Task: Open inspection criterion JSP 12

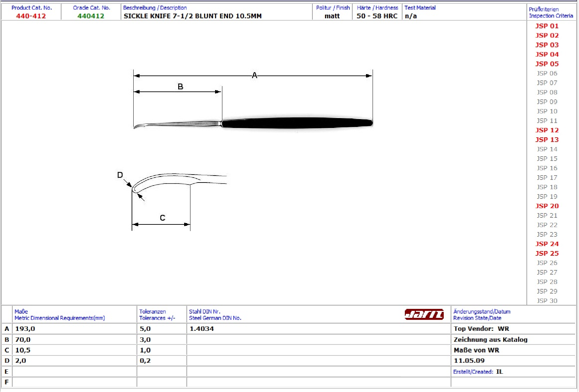Action: coord(547,130)
